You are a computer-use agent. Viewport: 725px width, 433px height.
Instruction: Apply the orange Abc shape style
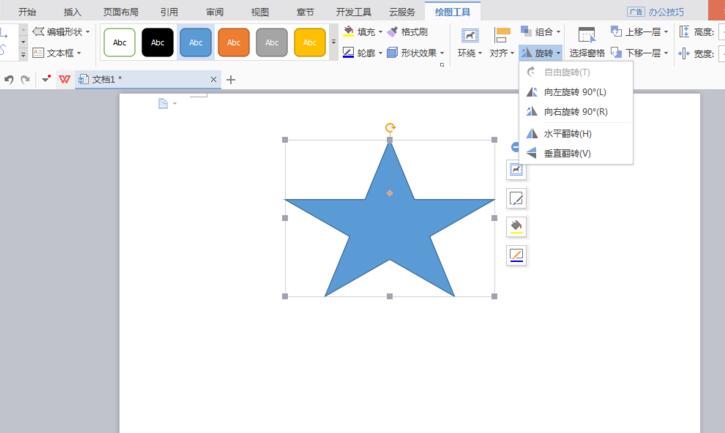pos(233,43)
